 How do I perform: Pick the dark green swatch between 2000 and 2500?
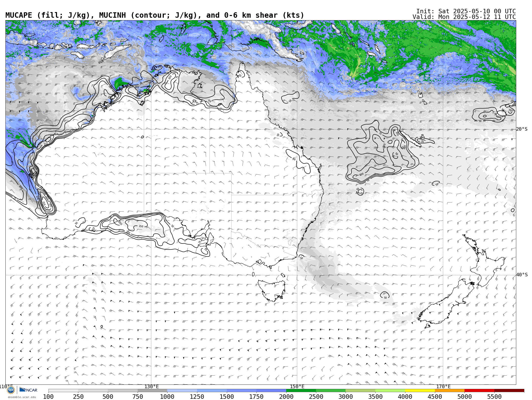[x=301, y=391]
